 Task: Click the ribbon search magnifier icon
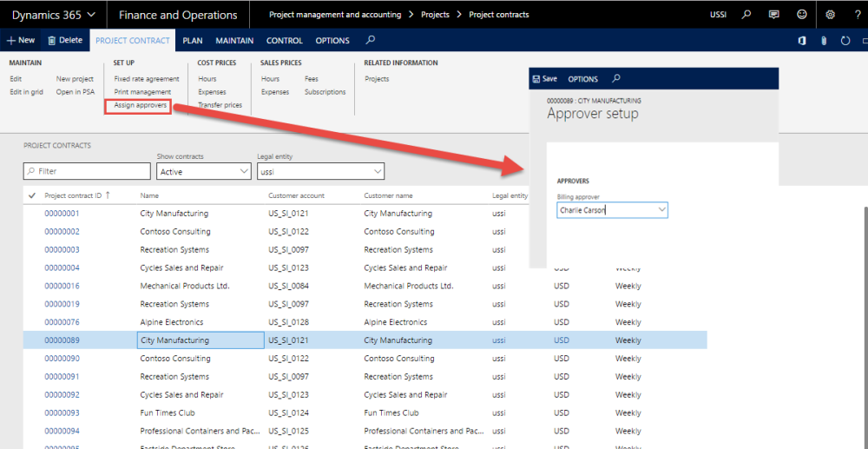[371, 40]
